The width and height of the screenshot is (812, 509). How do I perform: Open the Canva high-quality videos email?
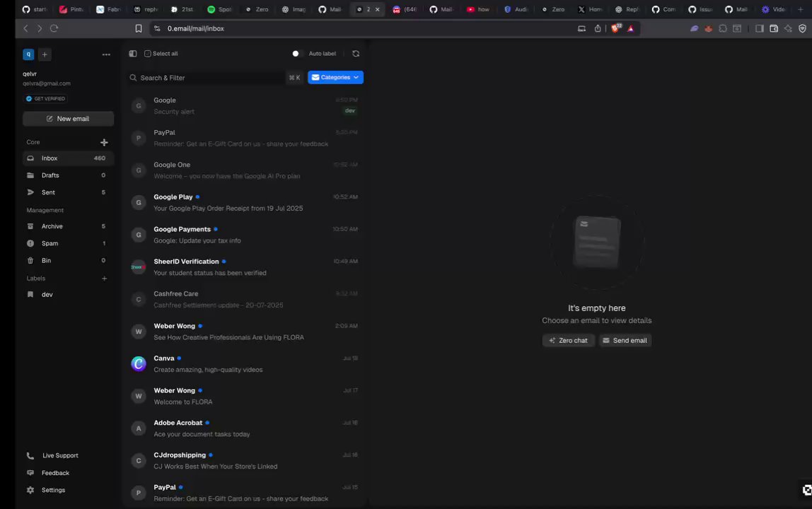[243, 363]
